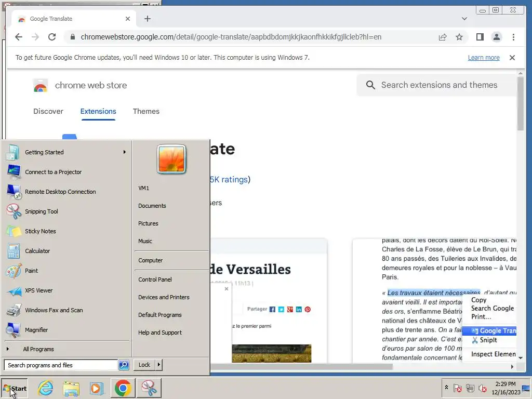Open the VM1 user folder
This screenshot has height=399, width=532.
click(143, 188)
